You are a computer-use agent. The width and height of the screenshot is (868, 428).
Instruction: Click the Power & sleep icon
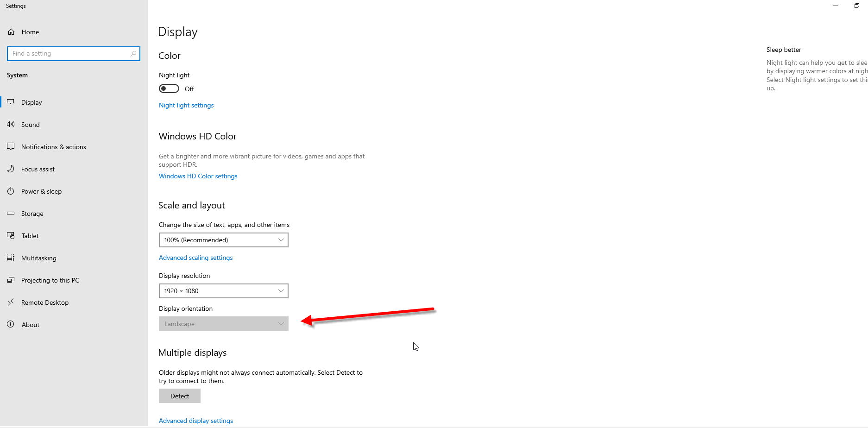[x=11, y=191]
